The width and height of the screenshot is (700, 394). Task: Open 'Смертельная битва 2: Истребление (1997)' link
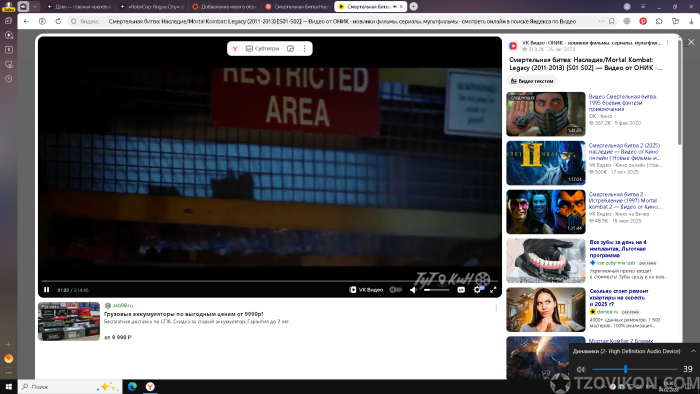pos(625,201)
